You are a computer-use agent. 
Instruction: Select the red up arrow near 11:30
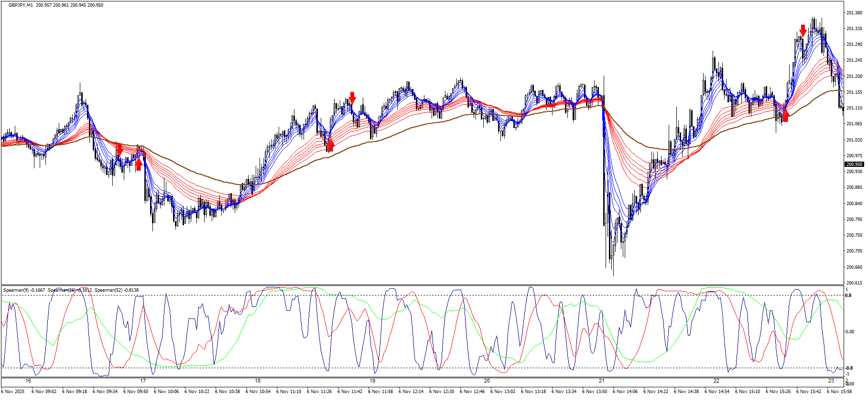[x=330, y=145]
